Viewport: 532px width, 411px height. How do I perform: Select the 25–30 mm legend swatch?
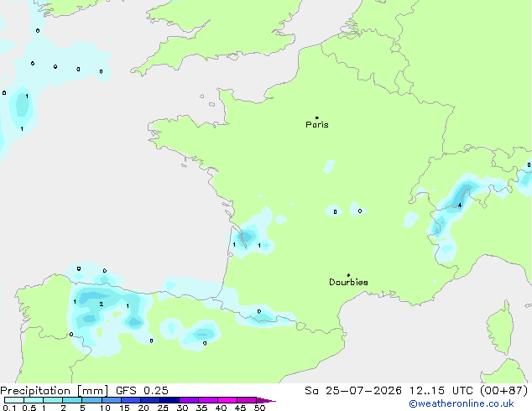169,400
